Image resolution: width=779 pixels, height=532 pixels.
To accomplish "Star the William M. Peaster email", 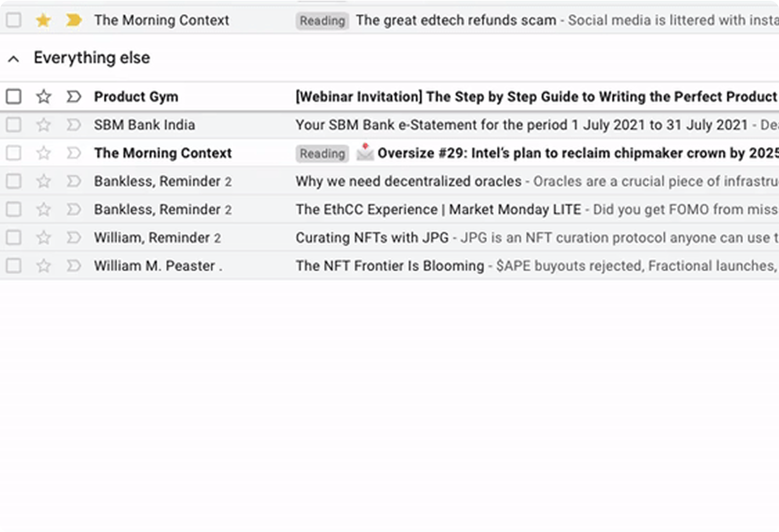I will [44, 266].
